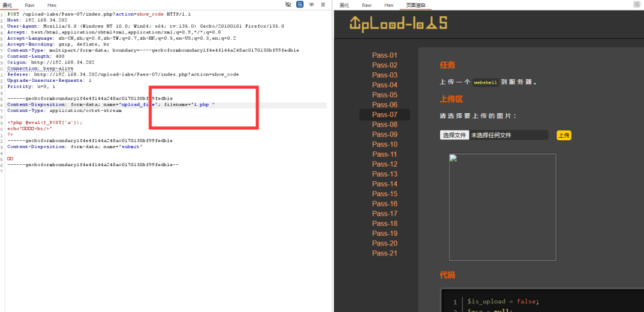
Task: Open the Pass-01 link
Action: click(x=384, y=55)
